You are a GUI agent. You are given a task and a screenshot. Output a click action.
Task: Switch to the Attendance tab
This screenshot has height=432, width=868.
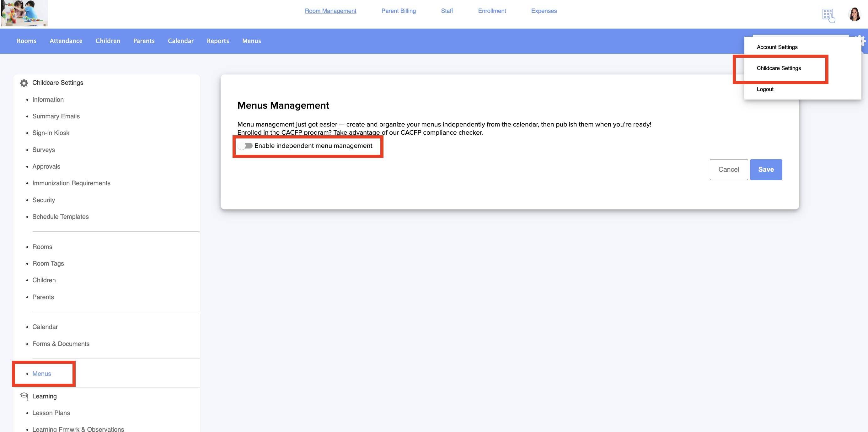point(66,41)
